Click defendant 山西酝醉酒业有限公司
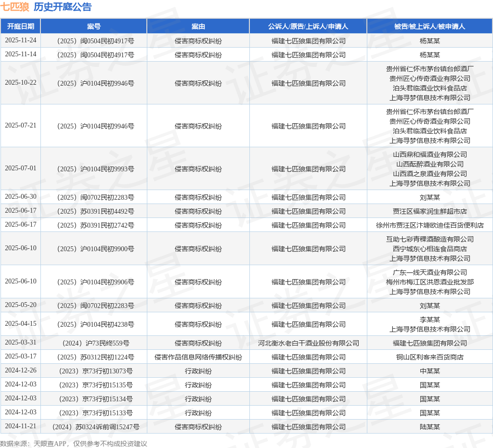Viewport: 493px width, 448px height. [x=429, y=164]
